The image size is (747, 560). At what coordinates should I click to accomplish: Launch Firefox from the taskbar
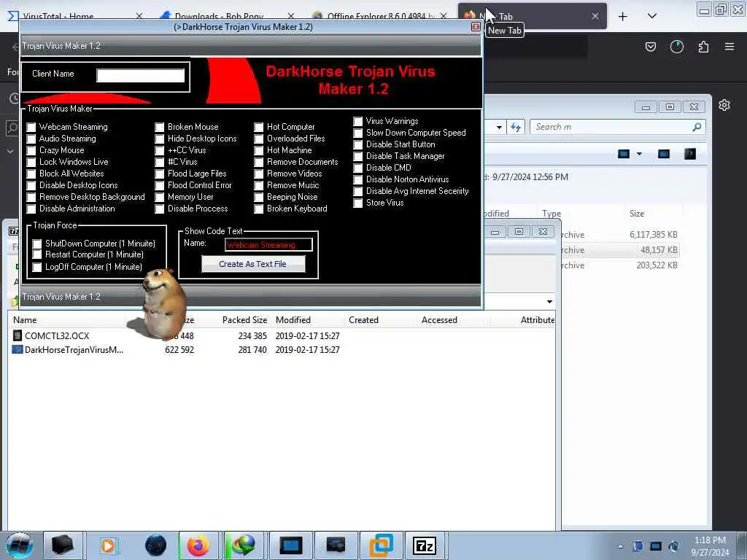click(x=198, y=545)
